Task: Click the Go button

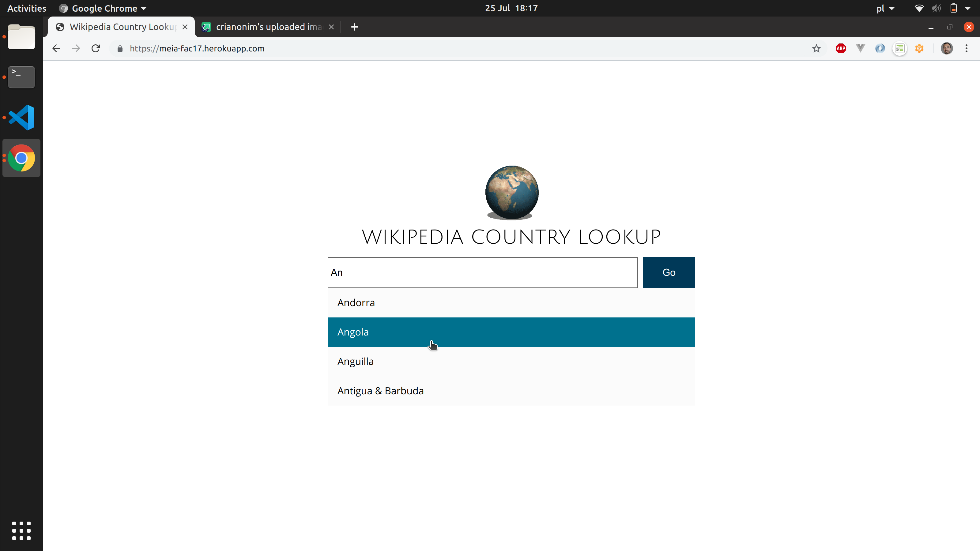Action: [x=669, y=273]
